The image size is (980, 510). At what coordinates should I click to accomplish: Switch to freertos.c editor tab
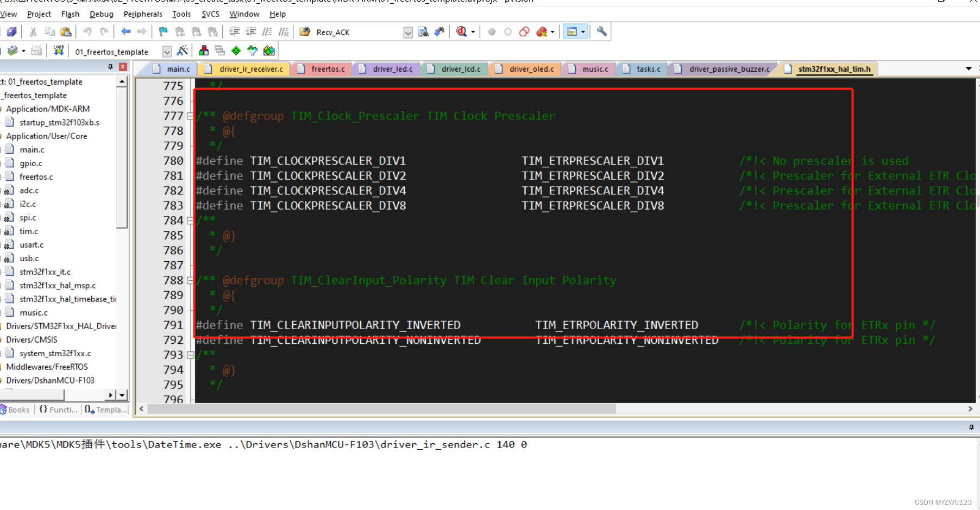(322, 69)
